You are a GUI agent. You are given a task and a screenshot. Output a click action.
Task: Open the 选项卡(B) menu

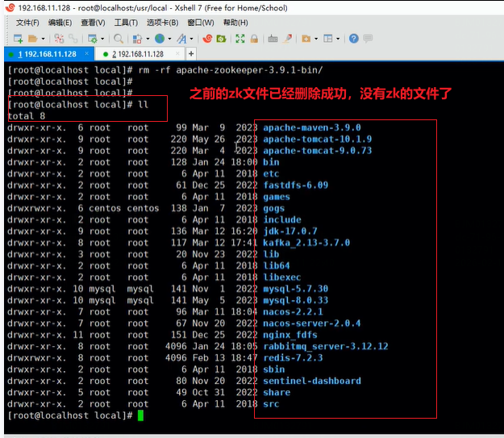[163, 23]
